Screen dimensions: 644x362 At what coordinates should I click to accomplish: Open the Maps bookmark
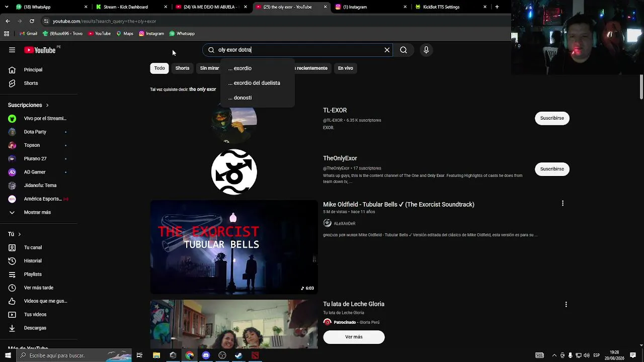point(124,34)
